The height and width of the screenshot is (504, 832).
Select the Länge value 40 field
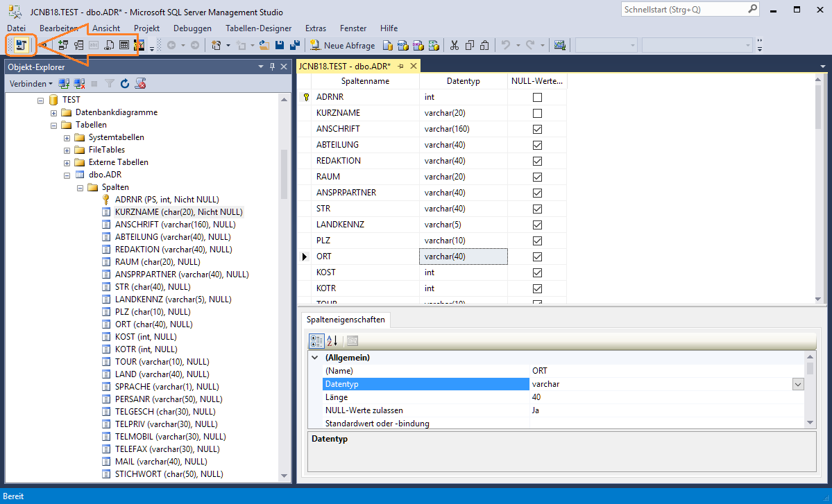coord(668,397)
